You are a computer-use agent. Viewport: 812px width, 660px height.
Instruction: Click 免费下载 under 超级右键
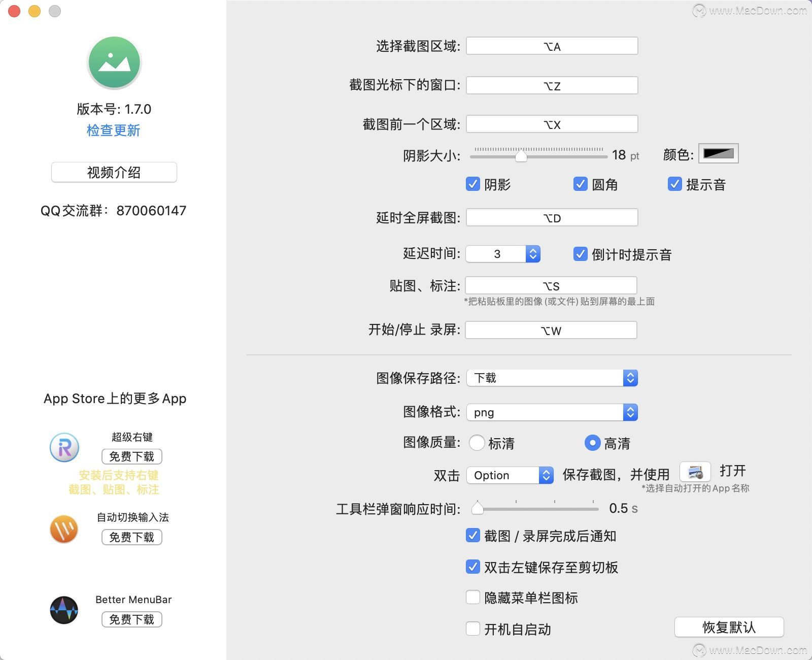coord(132,456)
